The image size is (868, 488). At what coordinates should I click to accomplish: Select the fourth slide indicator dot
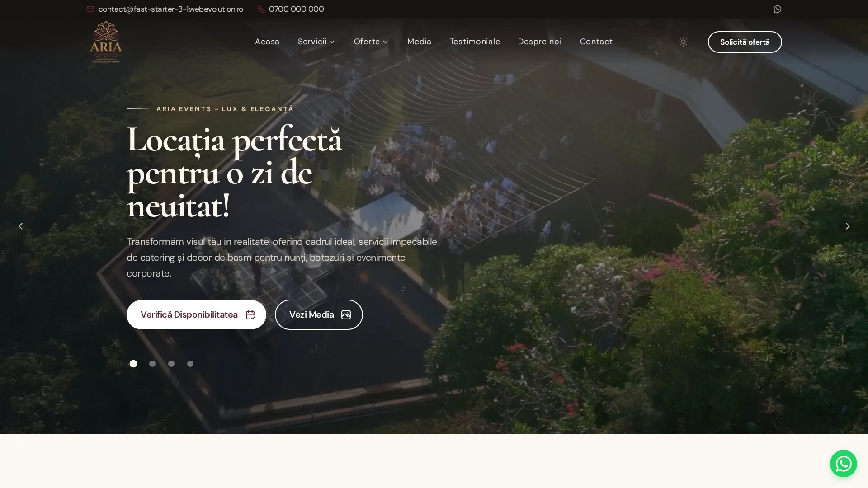(190, 364)
